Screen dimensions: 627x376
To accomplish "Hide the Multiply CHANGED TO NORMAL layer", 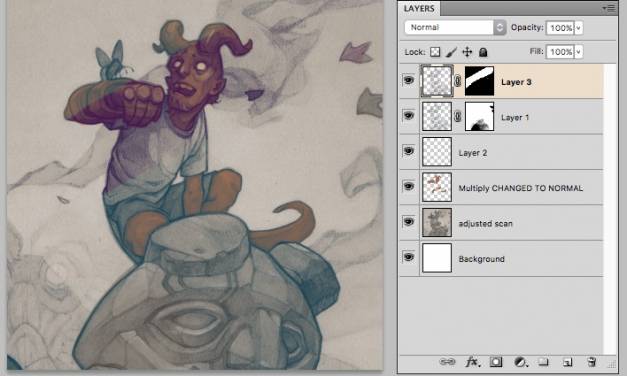I will (408, 186).
